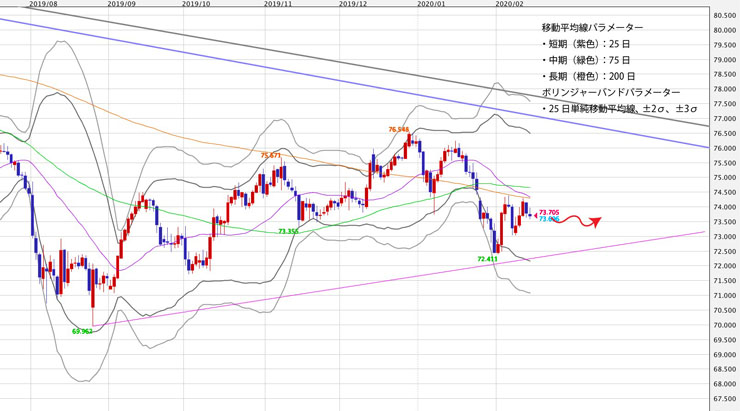740x411 pixels.
Task: Select 77.000 on the price axis
Action: (725, 119)
